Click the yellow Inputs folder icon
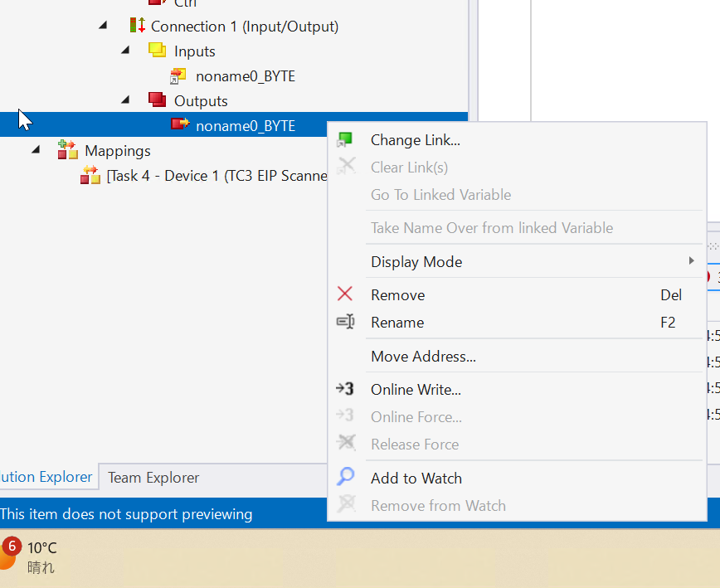The image size is (720, 588). point(157,51)
